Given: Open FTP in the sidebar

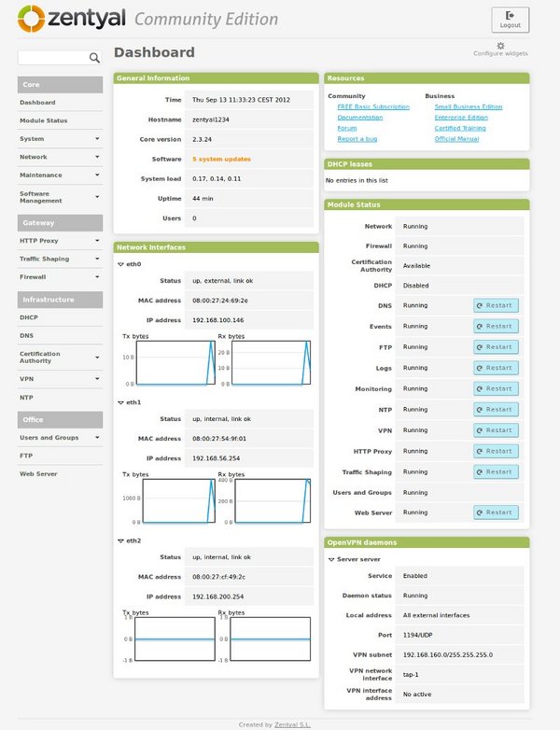Looking at the screenshot, I should (x=26, y=456).
